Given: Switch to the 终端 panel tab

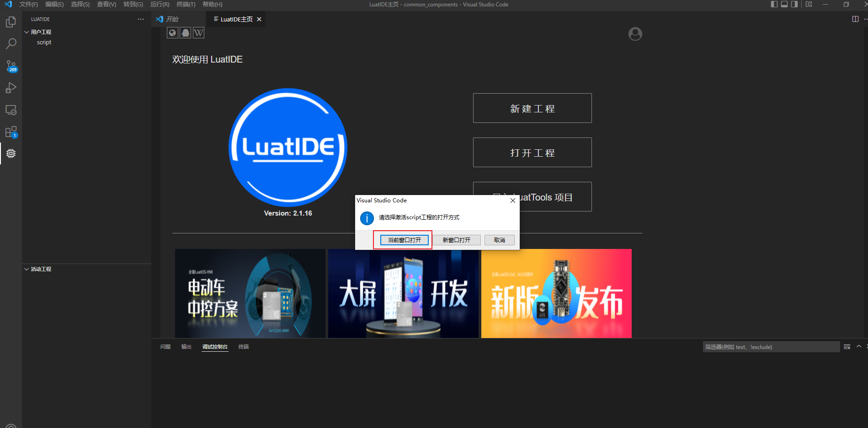Looking at the screenshot, I should click(x=244, y=347).
